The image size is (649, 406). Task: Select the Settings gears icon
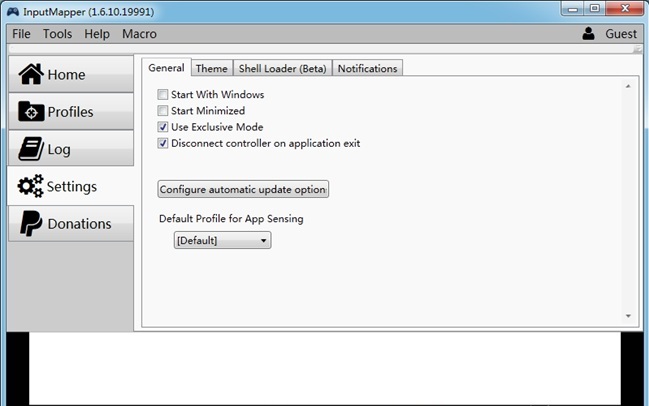30,186
